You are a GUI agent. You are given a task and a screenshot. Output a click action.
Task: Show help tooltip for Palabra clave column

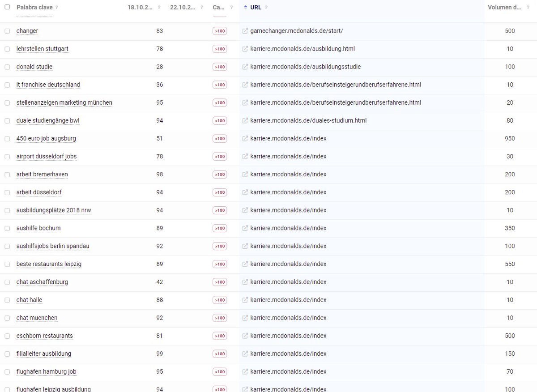click(x=56, y=8)
